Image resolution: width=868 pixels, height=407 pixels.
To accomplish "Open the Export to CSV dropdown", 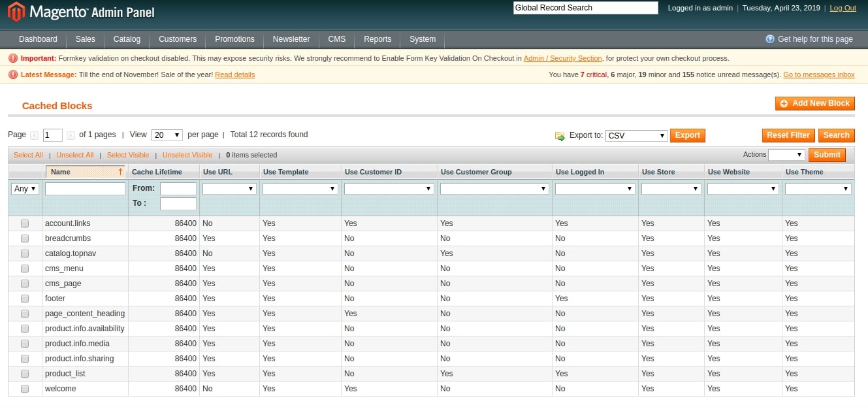I will tap(636, 136).
